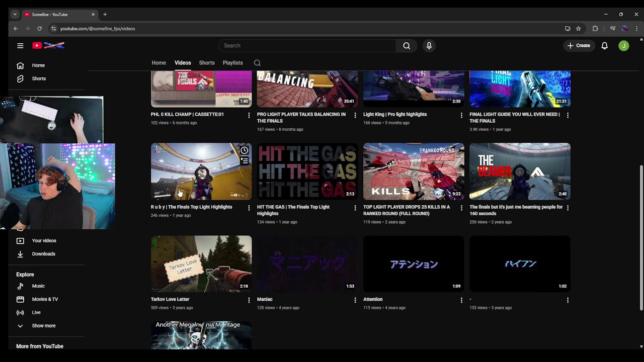Open the three-dot menu for Tarkov Love Letter
The width and height of the screenshot is (644, 362).
(249, 300)
